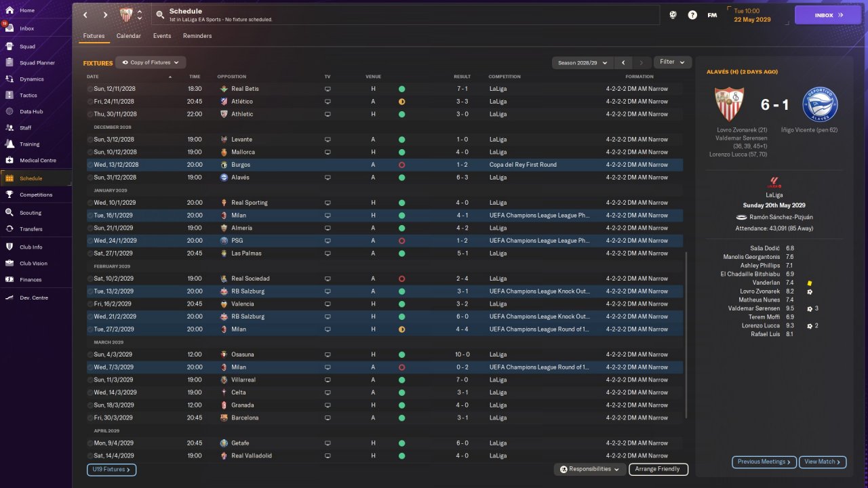Open the Scouting screen

click(x=31, y=212)
